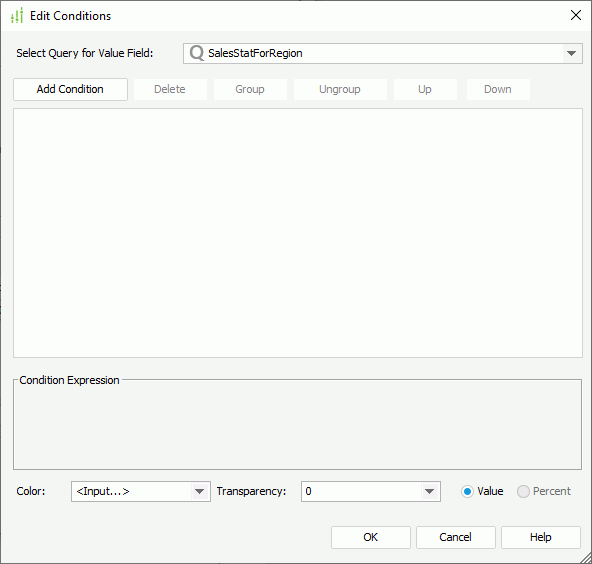Screen dimensions: 592x564
Task: Click the window resize grip at the corner
Action: click(586, 557)
